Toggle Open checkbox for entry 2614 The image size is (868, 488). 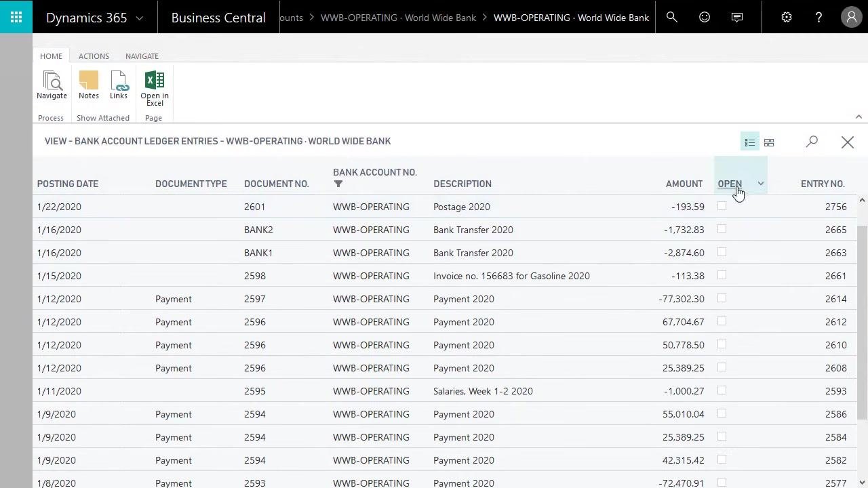click(722, 298)
